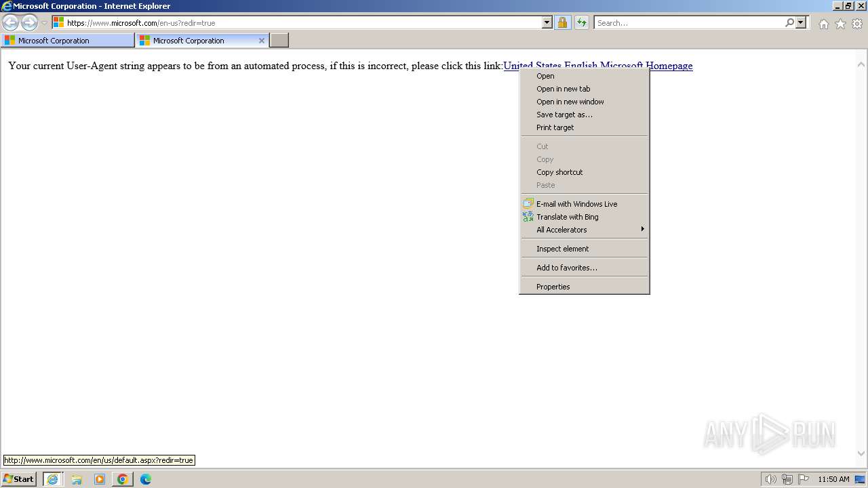The width and height of the screenshot is (868, 488).
Task: Click the magnifier search icon
Action: coord(789,22)
